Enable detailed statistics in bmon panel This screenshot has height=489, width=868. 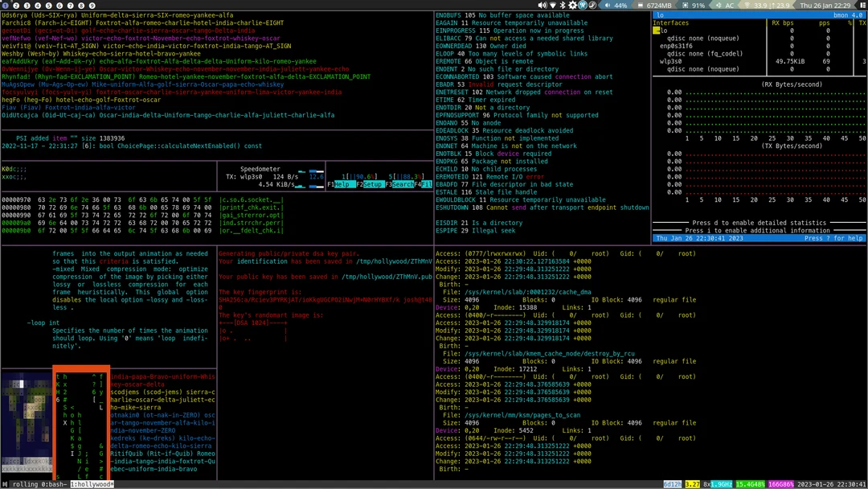click(760, 223)
